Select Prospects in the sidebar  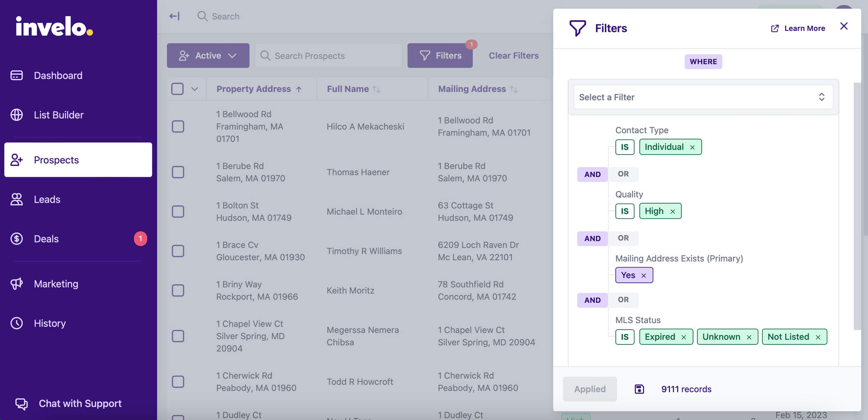pyautogui.click(x=78, y=160)
